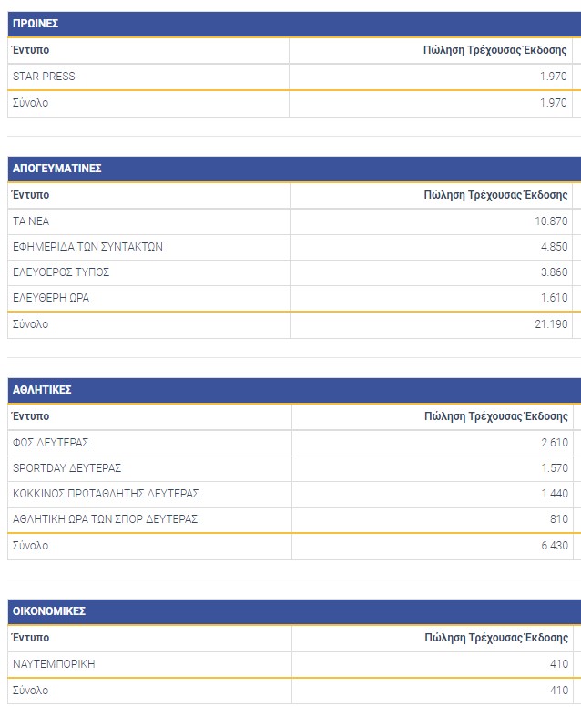Click the Σύνολο label under ΟΙΚΟΝΟΜΙΚΕΣ
The image size is (581, 728).
pyautogui.click(x=31, y=691)
